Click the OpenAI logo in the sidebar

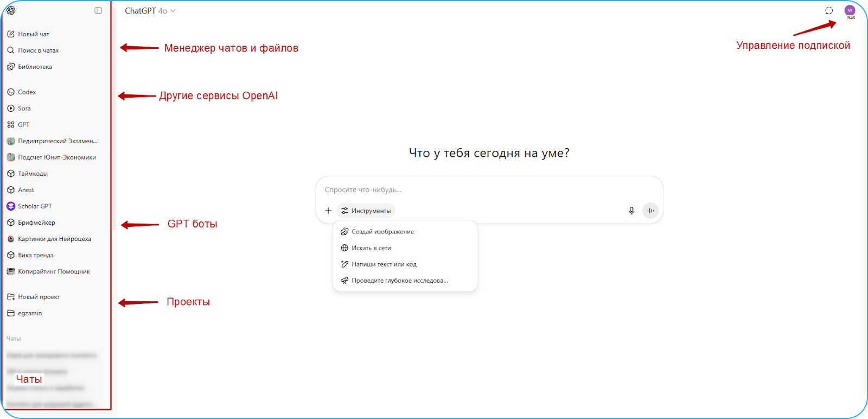click(x=11, y=10)
